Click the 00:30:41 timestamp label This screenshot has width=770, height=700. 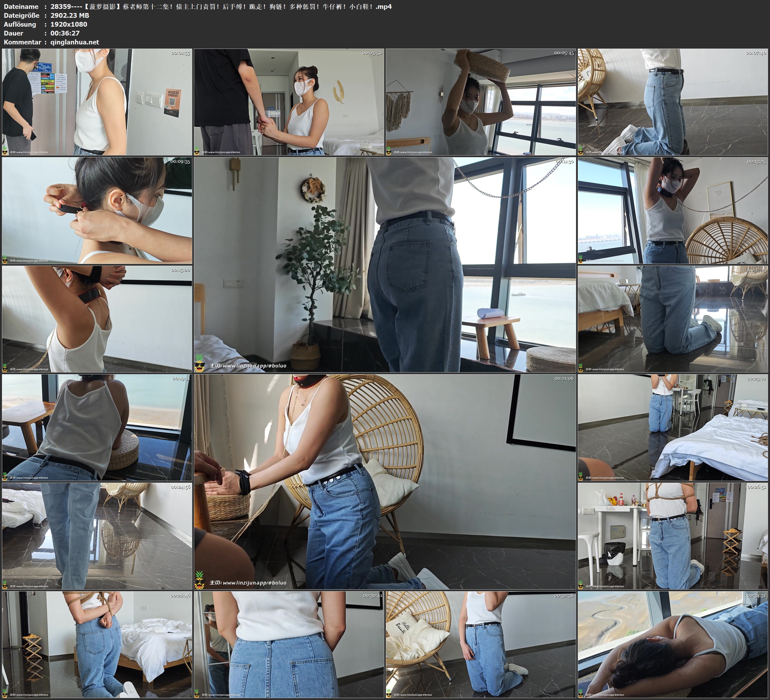(x=372, y=596)
